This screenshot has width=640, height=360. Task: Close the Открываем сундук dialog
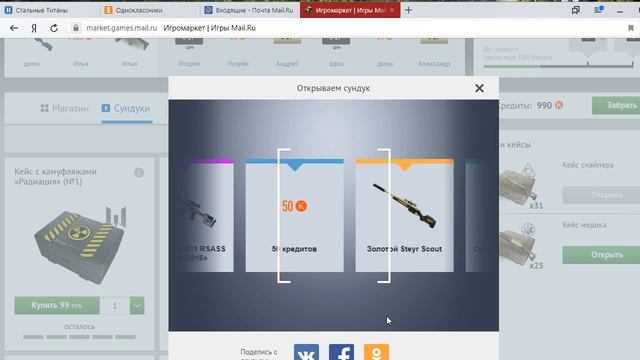(x=479, y=88)
